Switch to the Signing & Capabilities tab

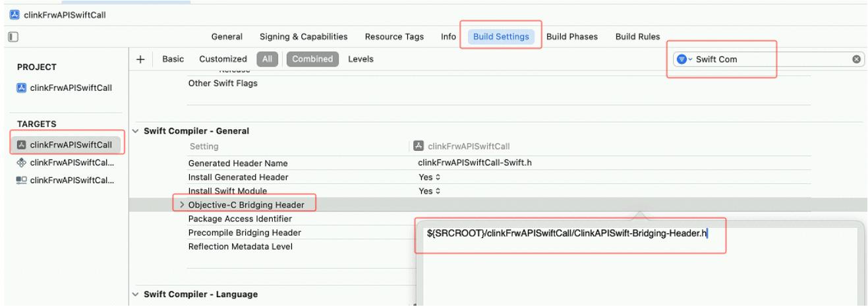[x=304, y=36]
